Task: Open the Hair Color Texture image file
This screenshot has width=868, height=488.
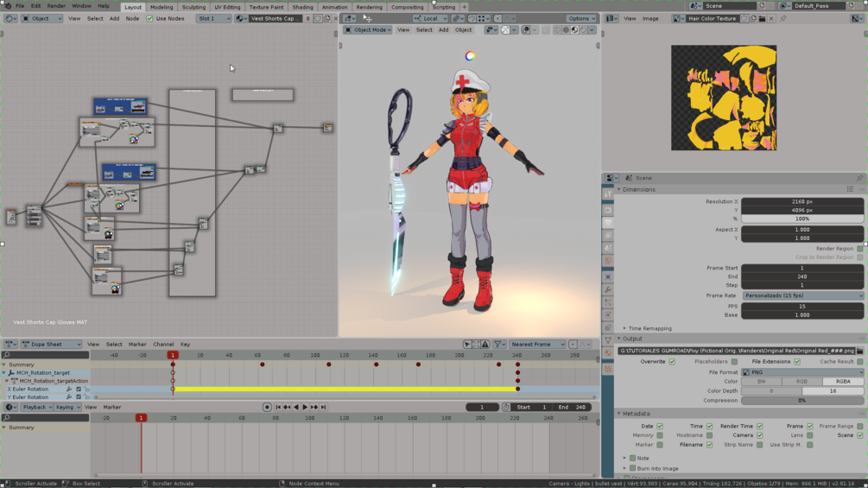Action: [763, 18]
